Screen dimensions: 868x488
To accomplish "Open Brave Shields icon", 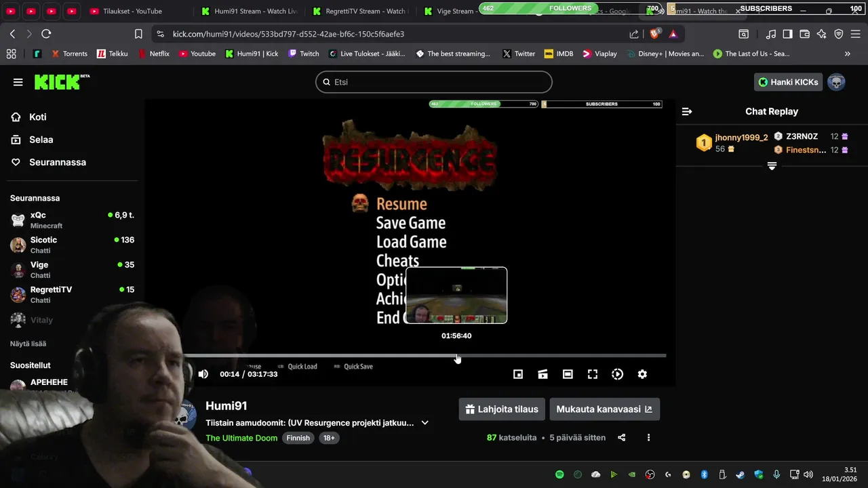I will click(x=655, y=34).
